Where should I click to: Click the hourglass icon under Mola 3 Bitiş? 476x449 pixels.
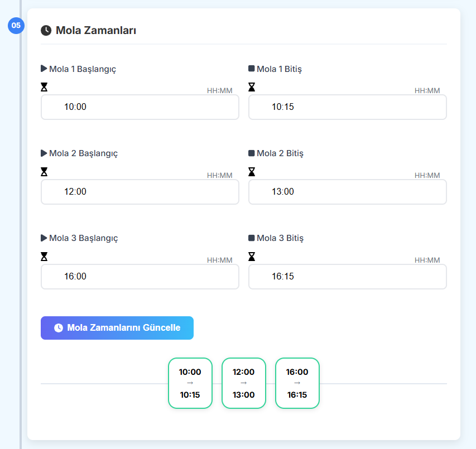(x=252, y=257)
